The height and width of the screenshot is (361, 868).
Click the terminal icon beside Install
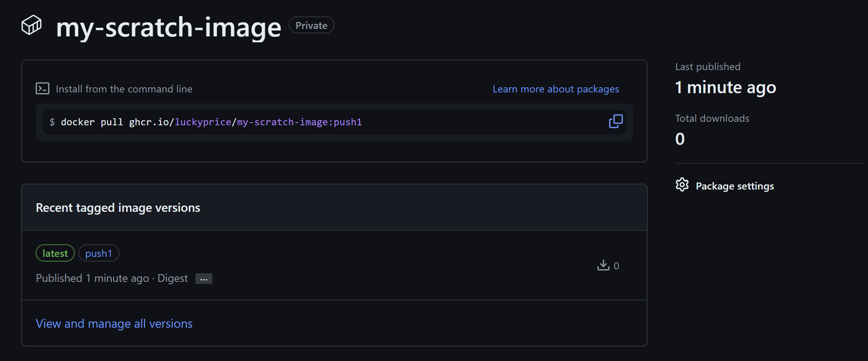tap(42, 88)
